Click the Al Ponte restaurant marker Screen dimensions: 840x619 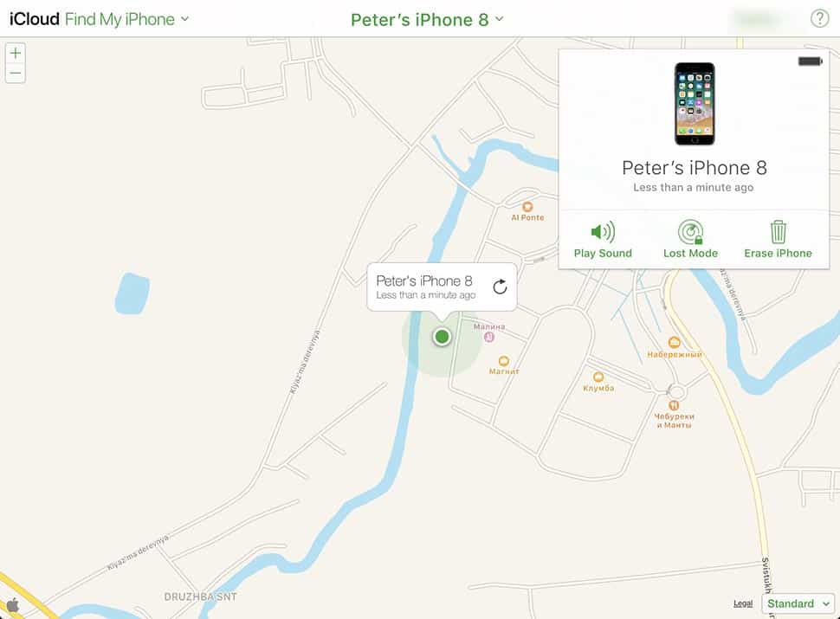[x=527, y=207]
